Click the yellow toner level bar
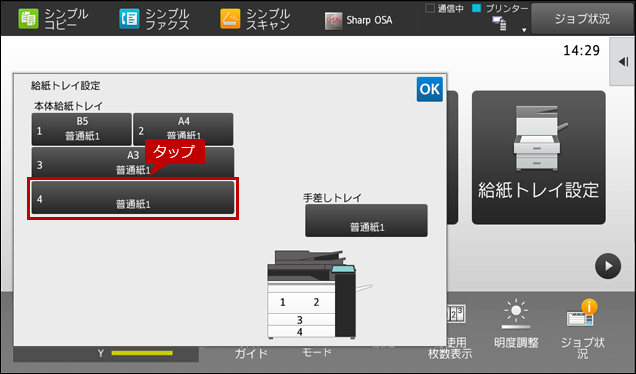 pyautogui.click(x=142, y=353)
